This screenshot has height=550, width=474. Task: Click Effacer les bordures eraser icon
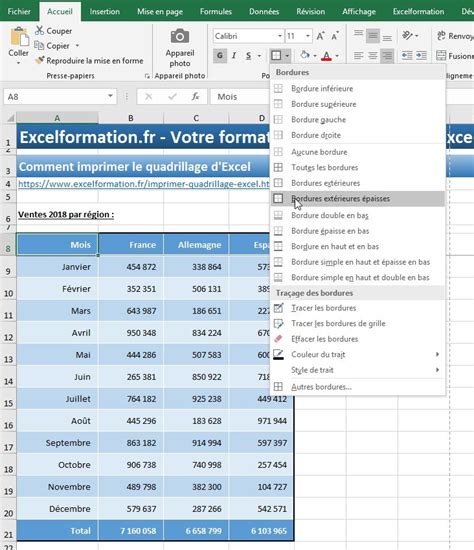(278, 339)
